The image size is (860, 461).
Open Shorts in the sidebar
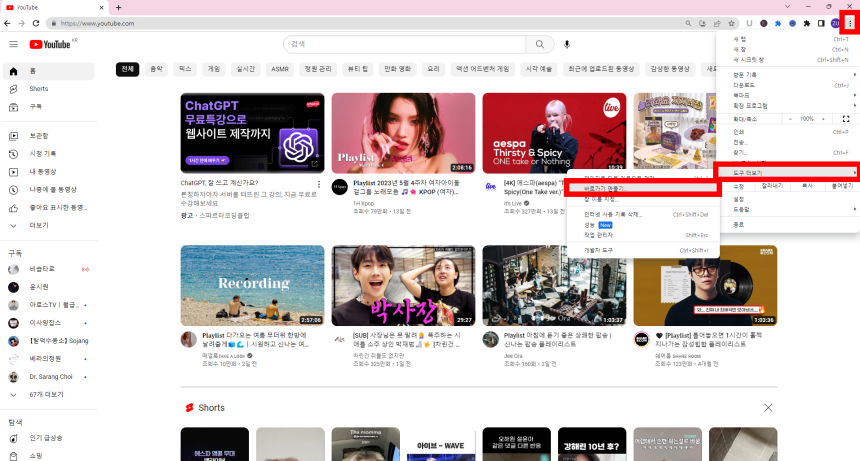click(x=48, y=89)
